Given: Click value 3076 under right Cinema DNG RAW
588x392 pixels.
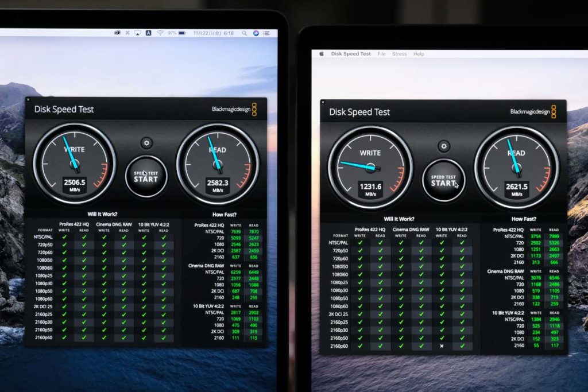Looking at the screenshot, I should click(x=536, y=278).
